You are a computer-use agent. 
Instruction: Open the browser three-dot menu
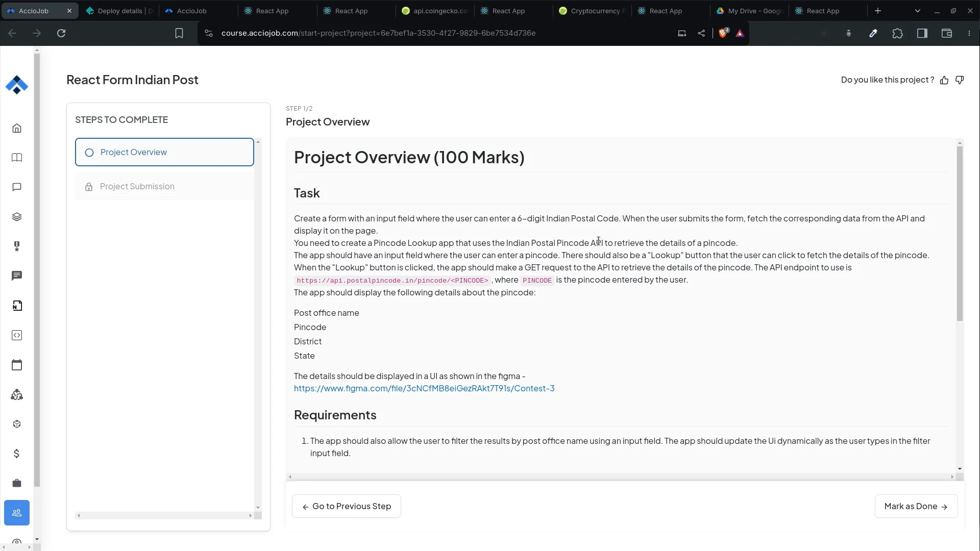pyautogui.click(x=969, y=33)
